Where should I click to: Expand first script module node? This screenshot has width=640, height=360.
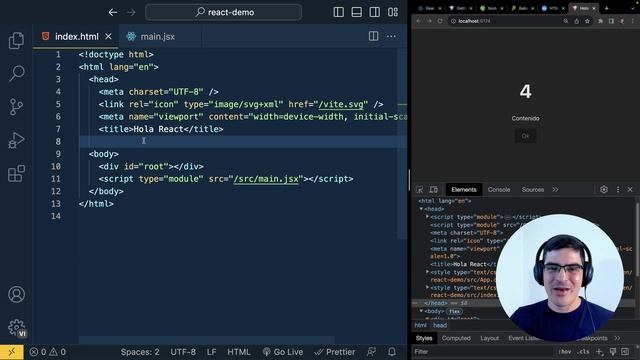[428, 217]
